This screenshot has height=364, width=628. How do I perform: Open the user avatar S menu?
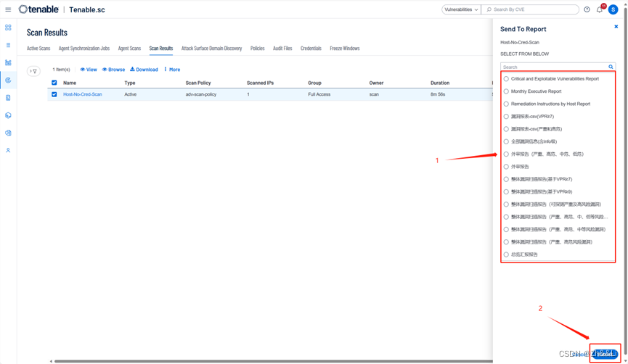pyautogui.click(x=613, y=9)
